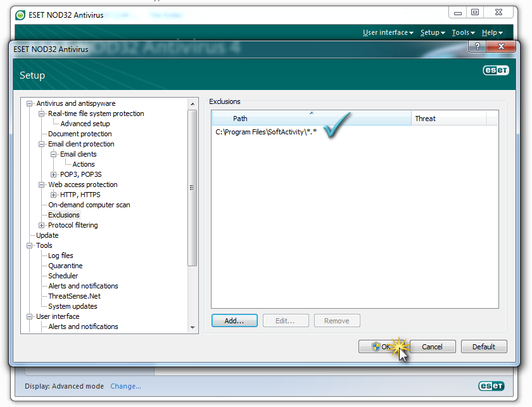Open the help question mark button
The width and height of the screenshot is (532, 407).
click(x=477, y=46)
